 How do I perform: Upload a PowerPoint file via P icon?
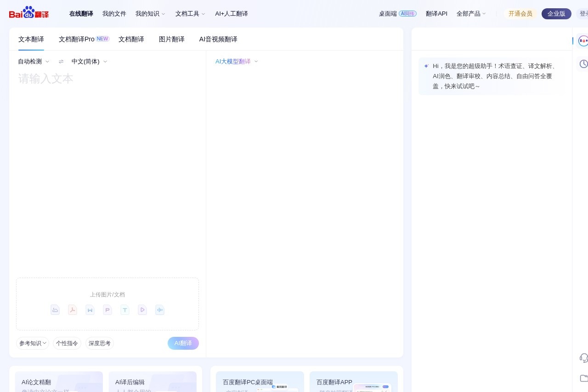point(107,310)
